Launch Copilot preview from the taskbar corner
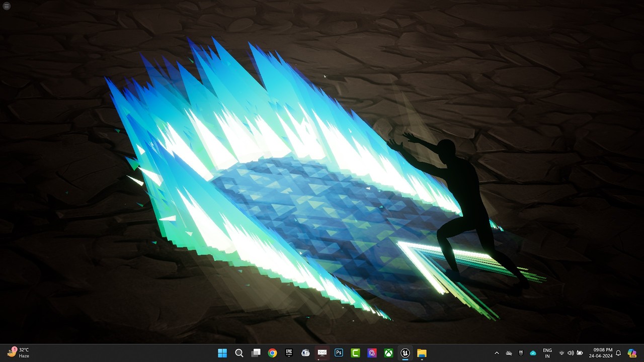 [632, 353]
